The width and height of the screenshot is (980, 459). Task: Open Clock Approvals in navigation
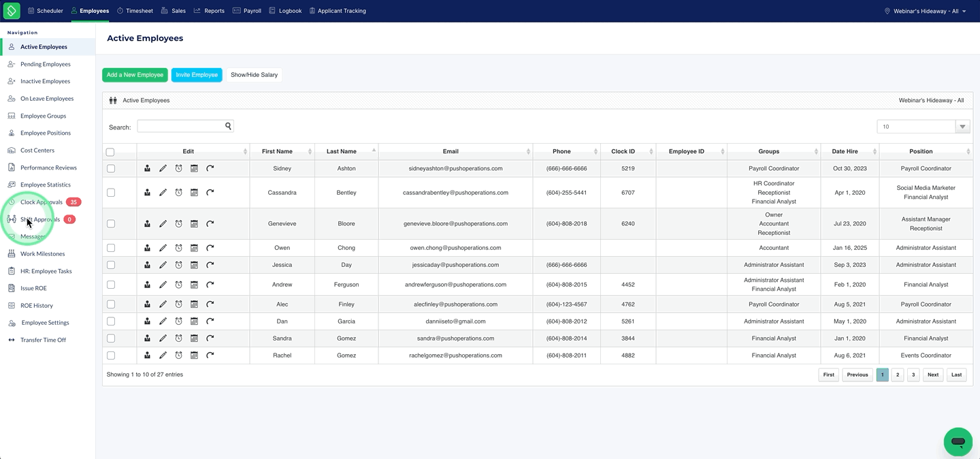(42, 202)
